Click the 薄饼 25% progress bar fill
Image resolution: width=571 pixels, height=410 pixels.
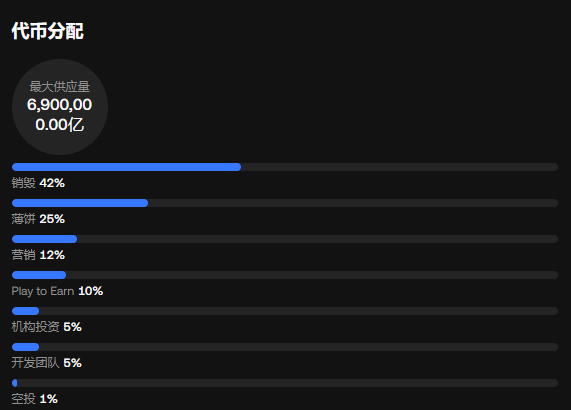point(80,203)
